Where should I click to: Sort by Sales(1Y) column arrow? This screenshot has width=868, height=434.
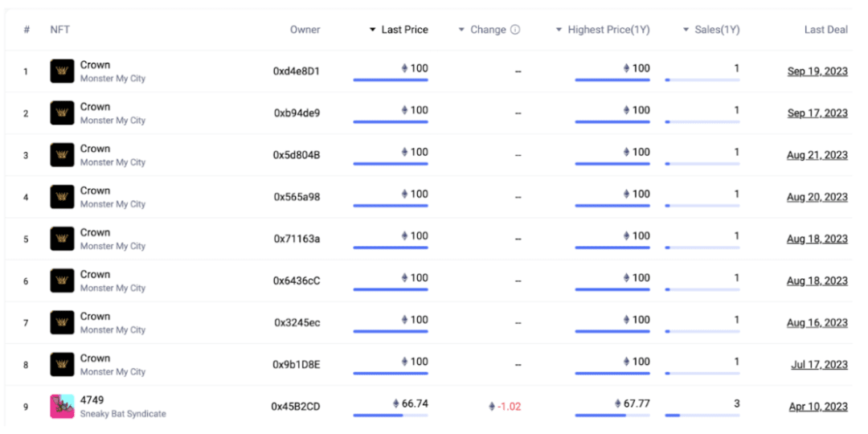tap(686, 30)
